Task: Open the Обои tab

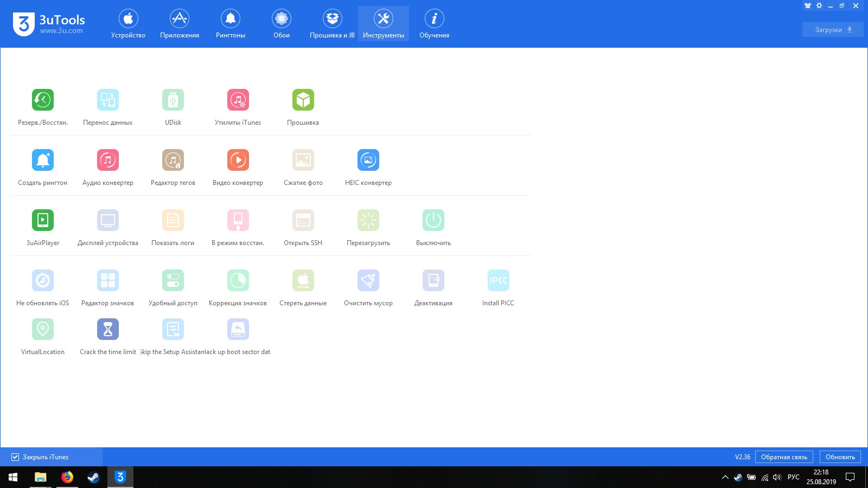Action: click(x=282, y=24)
